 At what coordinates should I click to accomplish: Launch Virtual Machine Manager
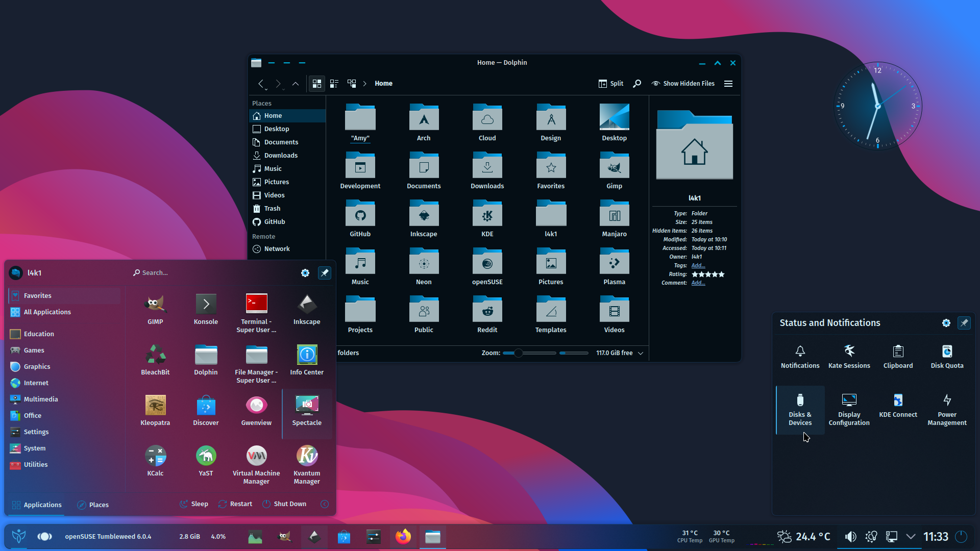click(256, 465)
